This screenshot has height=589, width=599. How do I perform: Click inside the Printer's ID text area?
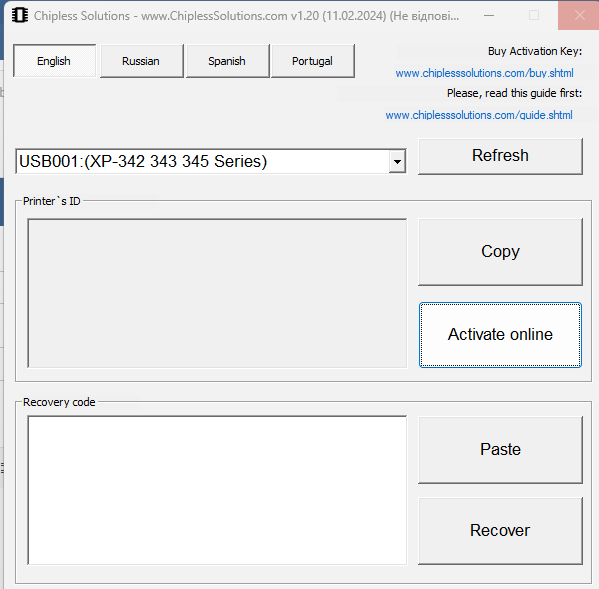coord(217,293)
